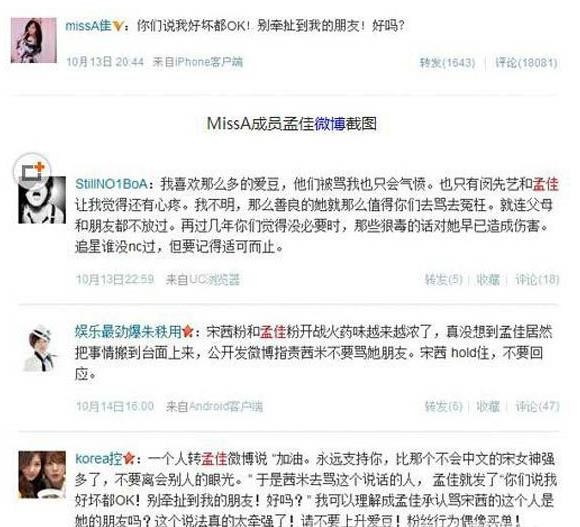Click 转发(1643) on missA佳's post
580x527 pixels.
447,63
